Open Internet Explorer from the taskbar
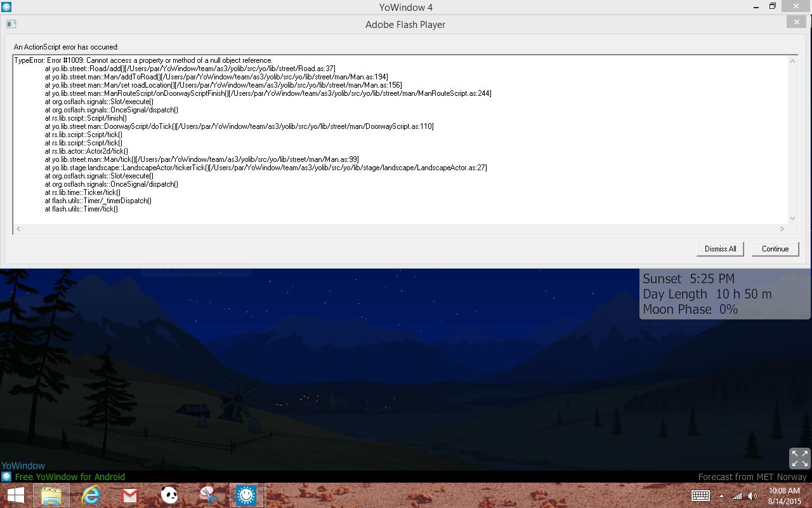 pyautogui.click(x=91, y=495)
